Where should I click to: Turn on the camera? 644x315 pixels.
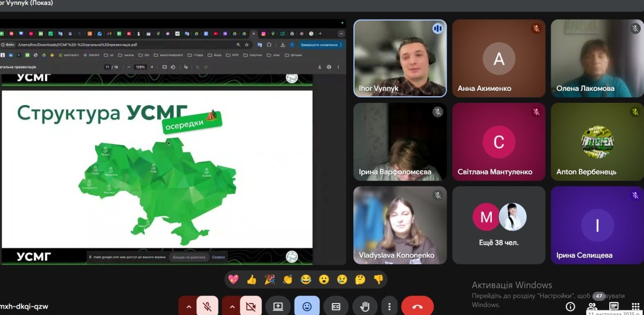coord(251,306)
